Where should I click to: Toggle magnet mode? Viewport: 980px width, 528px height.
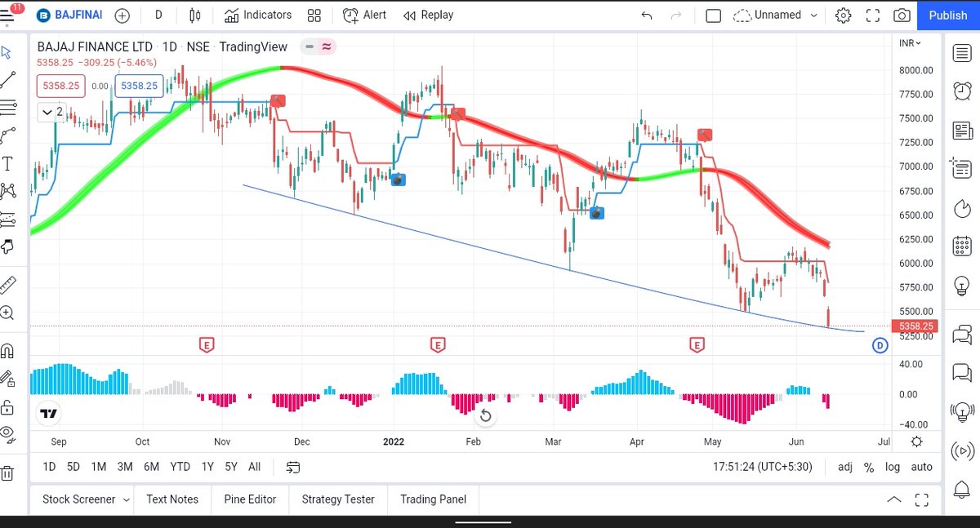(7, 351)
